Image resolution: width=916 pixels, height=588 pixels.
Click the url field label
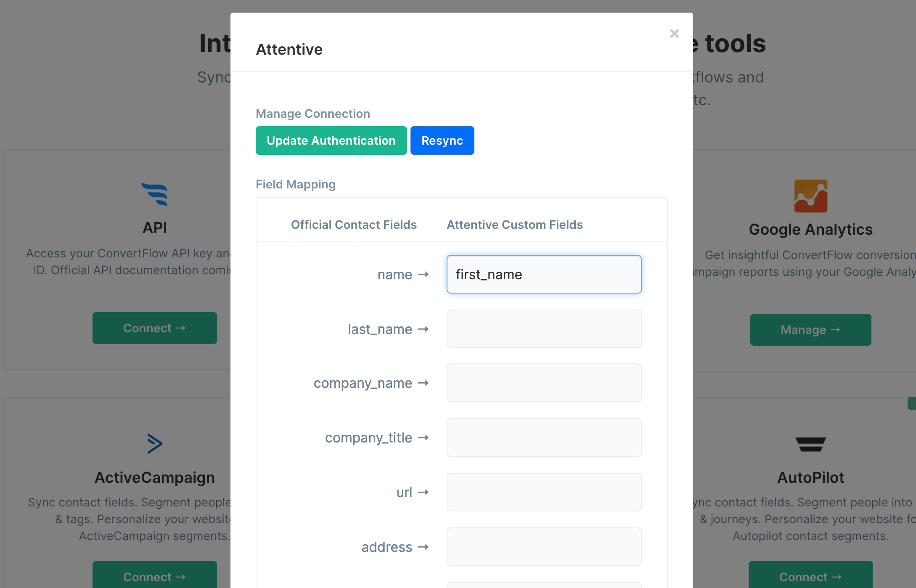click(x=404, y=492)
